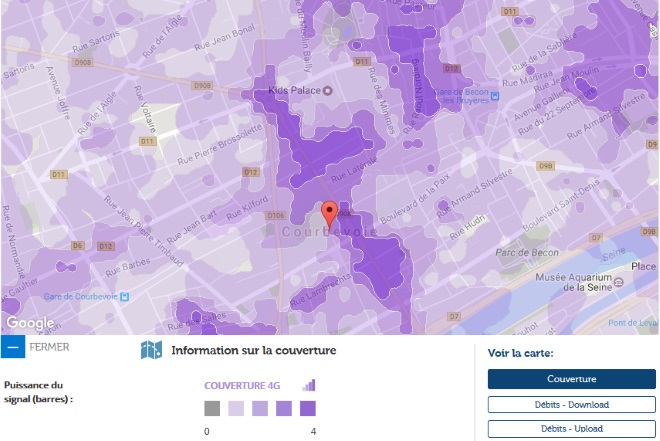Click the D106 road badge
This screenshot has height=441, width=660.
coord(276,215)
